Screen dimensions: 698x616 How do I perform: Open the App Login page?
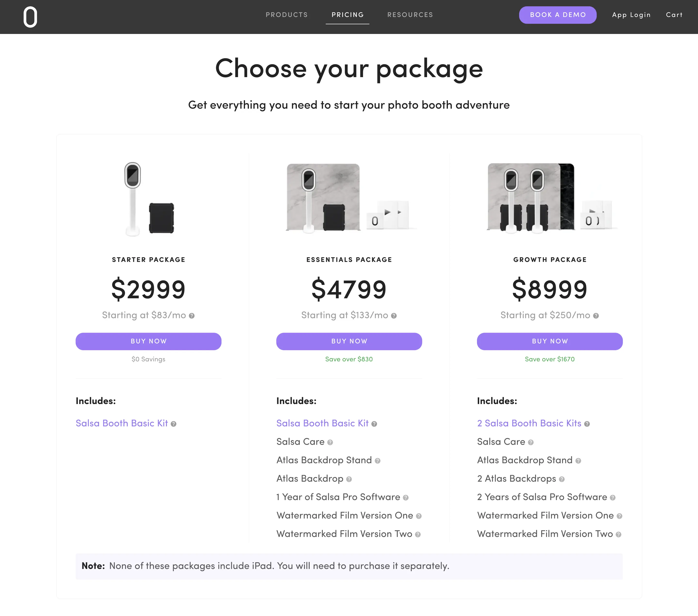pos(631,15)
